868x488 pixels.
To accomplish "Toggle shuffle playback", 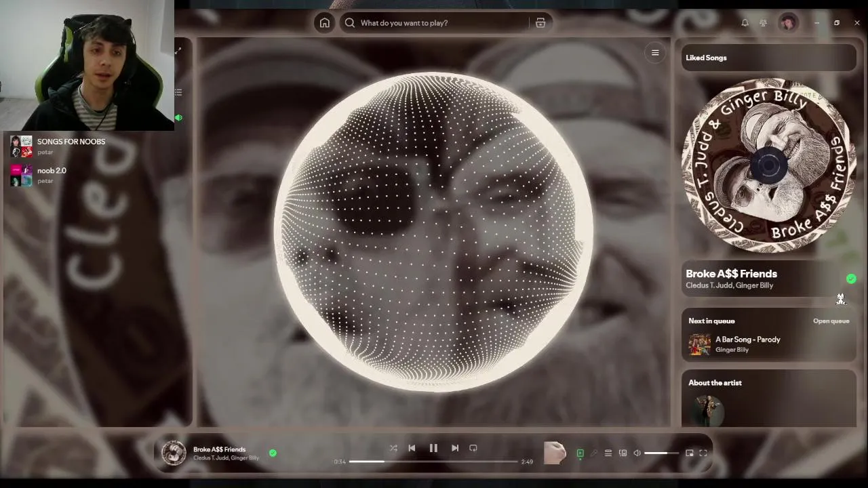I will [393, 448].
